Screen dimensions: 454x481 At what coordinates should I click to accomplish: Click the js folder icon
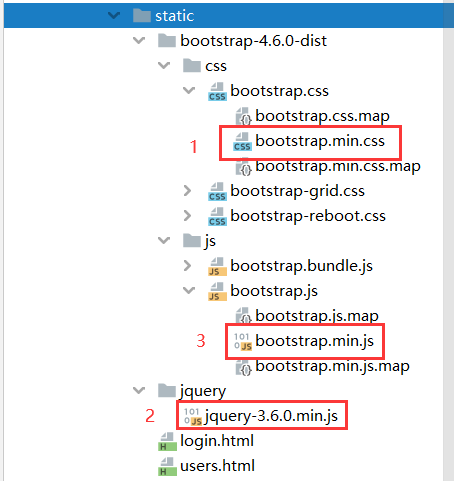click(x=192, y=240)
